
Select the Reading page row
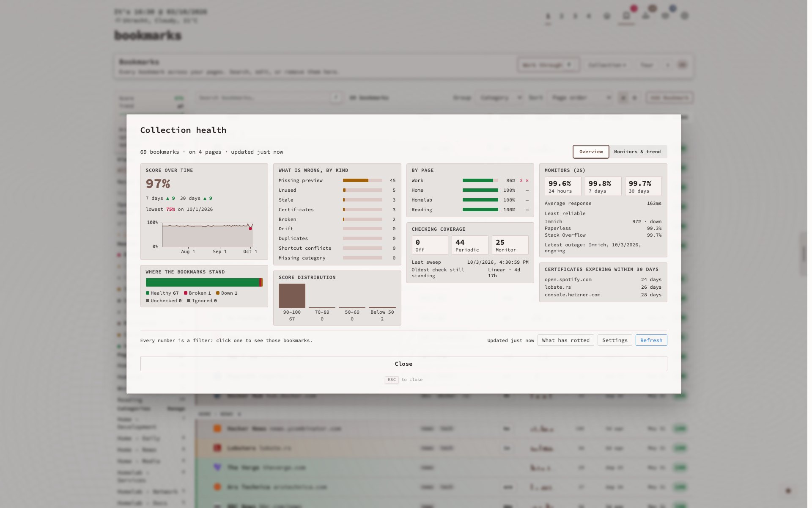point(470,210)
